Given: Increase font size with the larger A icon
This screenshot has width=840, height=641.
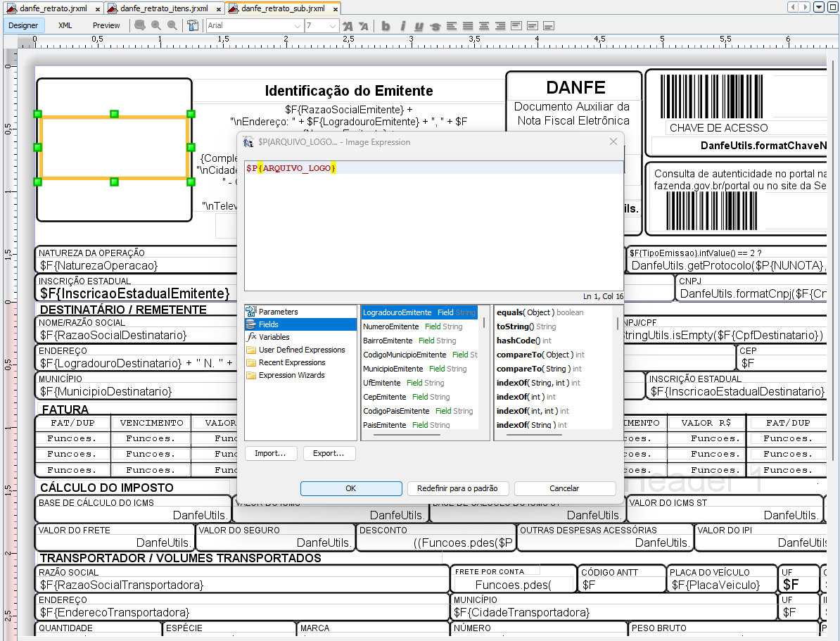Looking at the screenshot, I should [x=348, y=26].
